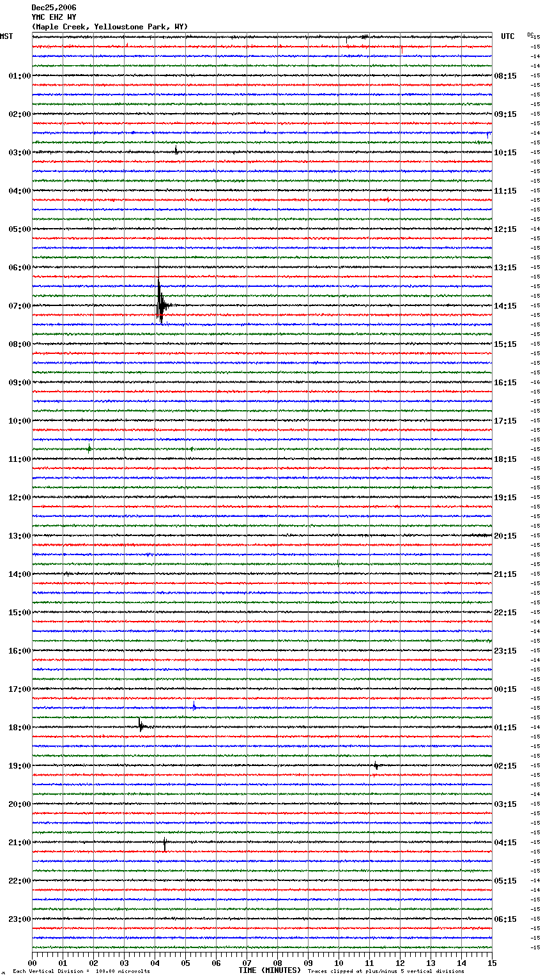Click the 10:15 UTC time label
Screen dimensions: 543x980
[505, 153]
